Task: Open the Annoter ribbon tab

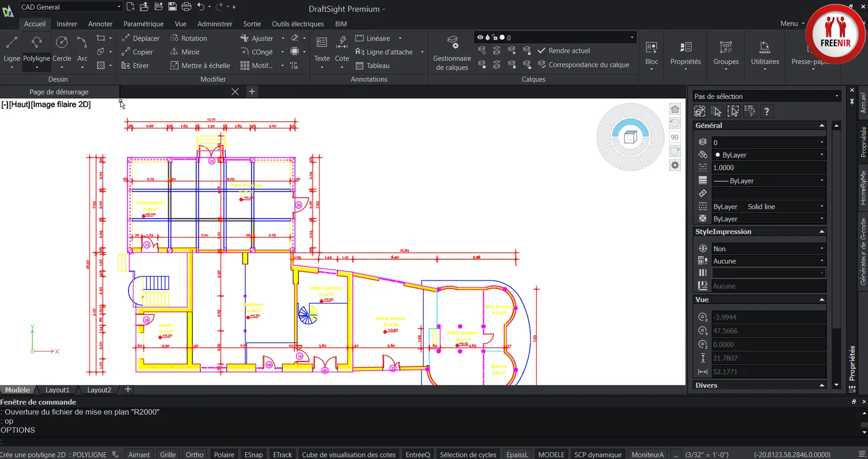Action: pyautogui.click(x=100, y=24)
